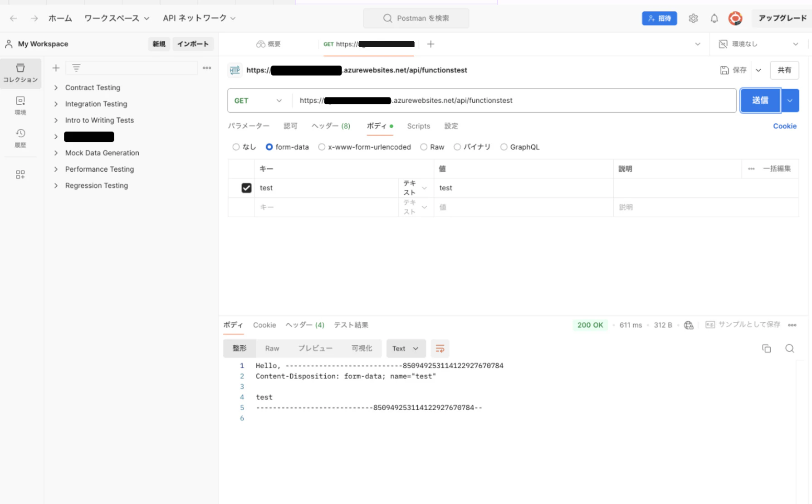Viewport: 812px width, 504px height.
Task: Open the save options dropdown arrow
Action: pyautogui.click(x=758, y=70)
